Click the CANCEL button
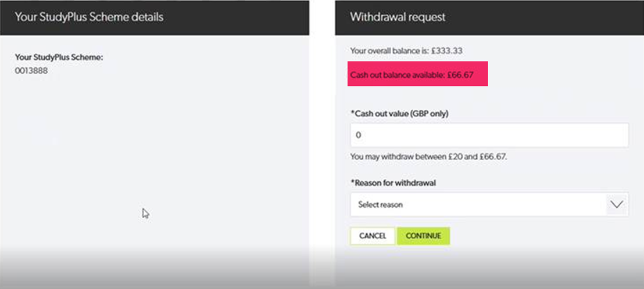644x289 pixels. pos(373,236)
